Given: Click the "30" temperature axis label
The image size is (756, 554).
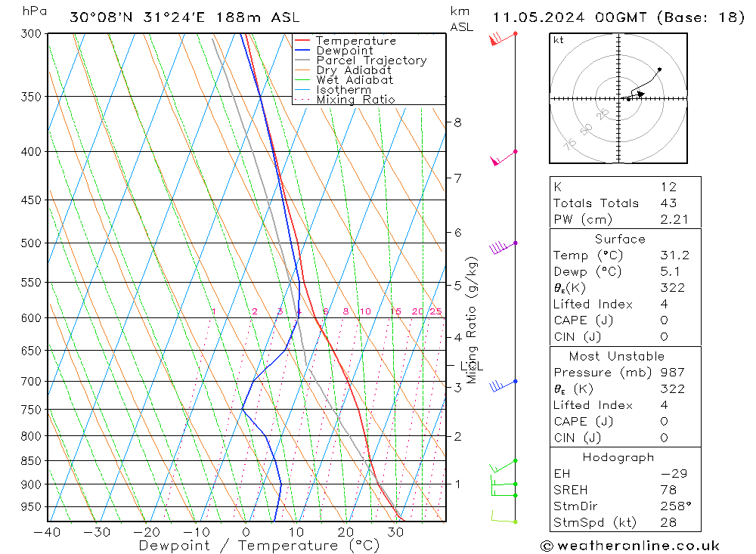Looking at the screenshot, I should point(395,532).
